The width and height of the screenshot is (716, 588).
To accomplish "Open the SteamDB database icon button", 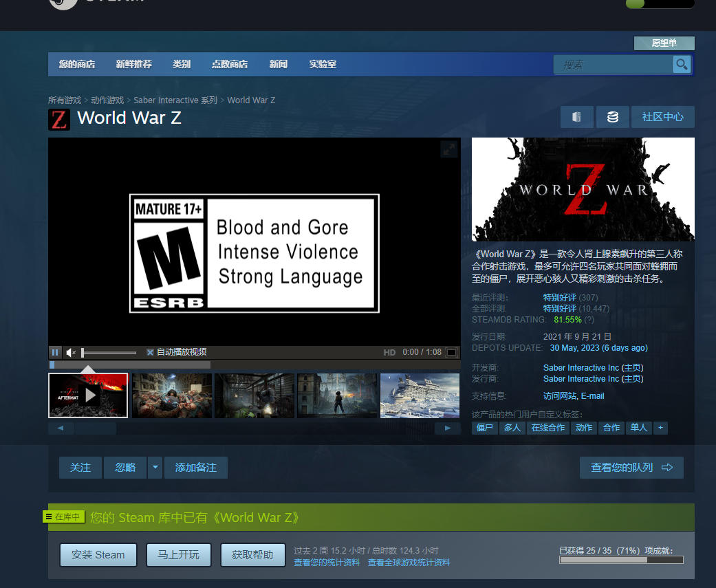I will point(612,117).
